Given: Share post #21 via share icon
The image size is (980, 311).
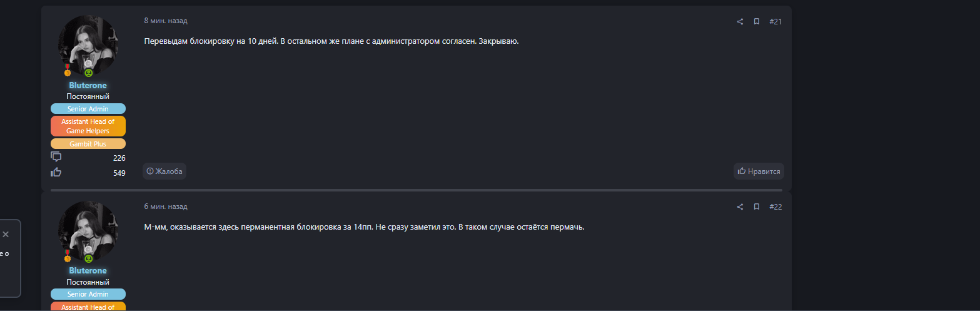Looking at the screenshot, I should tap(740, 22).
